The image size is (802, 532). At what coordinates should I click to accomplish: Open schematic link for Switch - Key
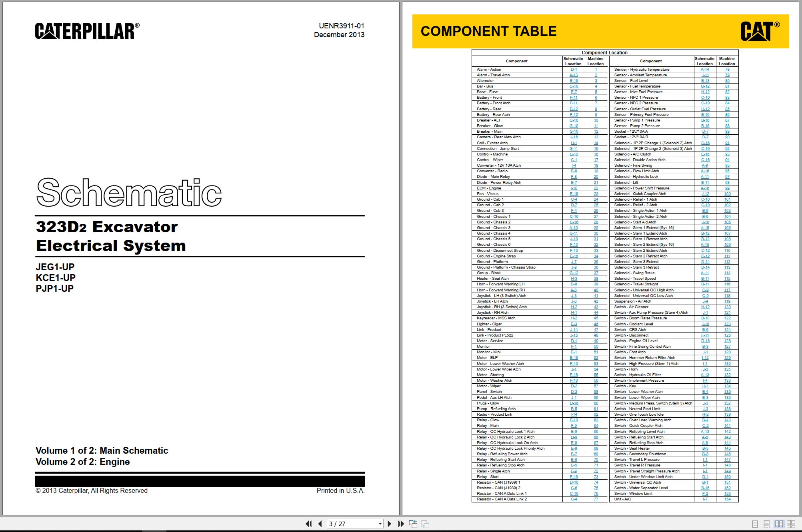pyautogui.click(x=705, y=386)
